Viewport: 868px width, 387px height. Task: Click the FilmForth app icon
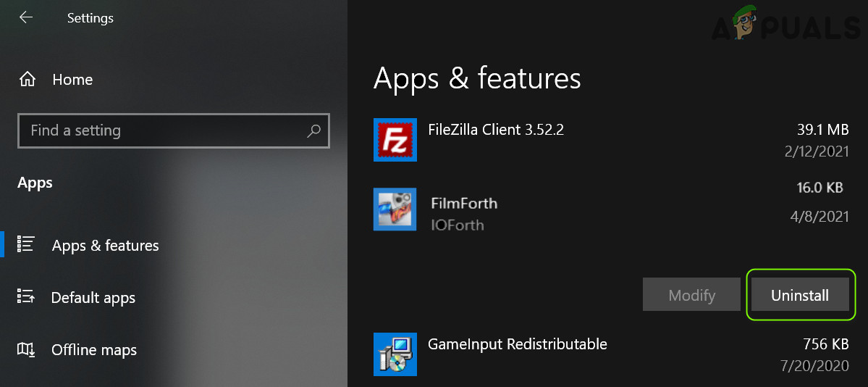[x=395, y=209]
